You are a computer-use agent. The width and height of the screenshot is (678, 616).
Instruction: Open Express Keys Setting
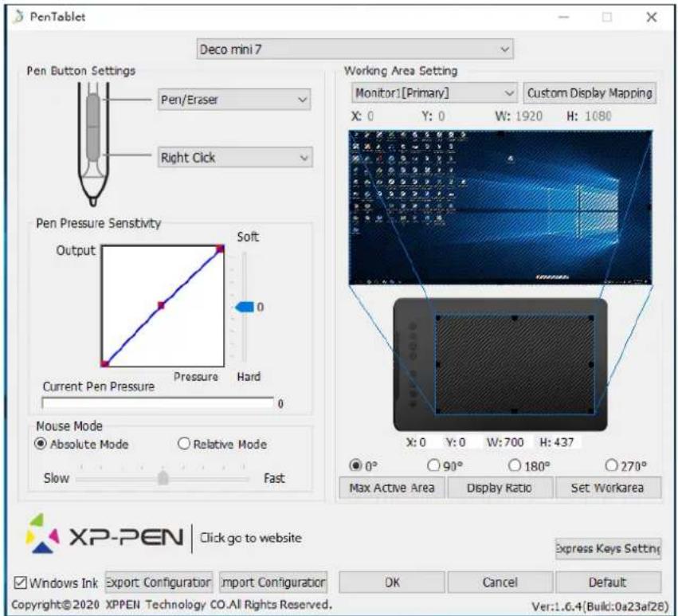[609, 548]
